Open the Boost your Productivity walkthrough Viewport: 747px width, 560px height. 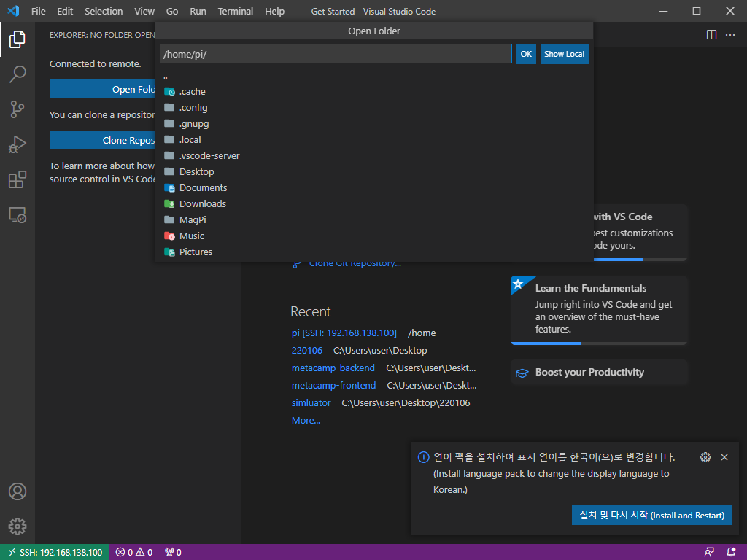click(600, 373)
